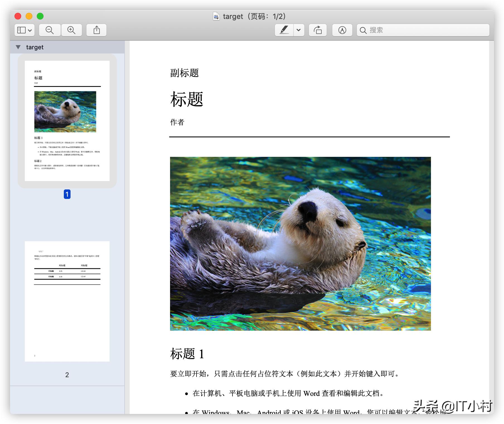Screen dimensions: 504x424
Task: Collapse the target disclosure triangle
Action: pos(18,47)
